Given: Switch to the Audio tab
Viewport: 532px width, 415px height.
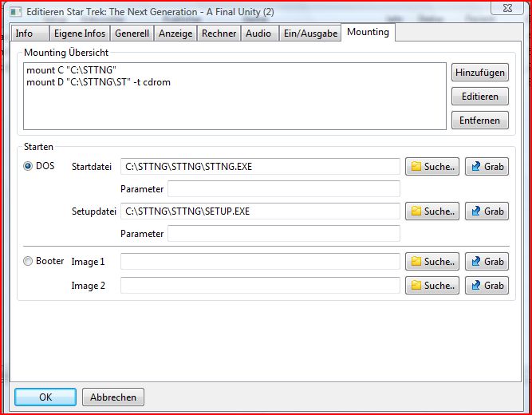Looking at the screenshot, I should tap(258, 34).
